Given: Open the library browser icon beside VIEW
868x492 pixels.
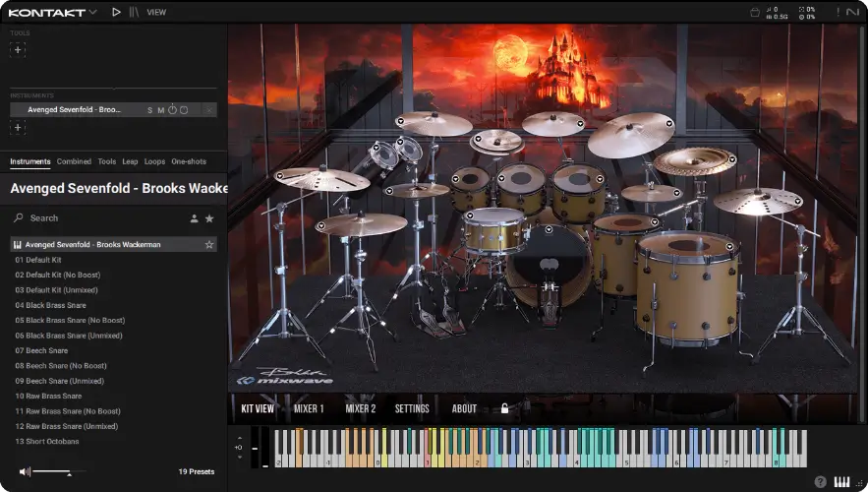Looking at the screenshot, I should pyautogui.click(x=135, y=12).
